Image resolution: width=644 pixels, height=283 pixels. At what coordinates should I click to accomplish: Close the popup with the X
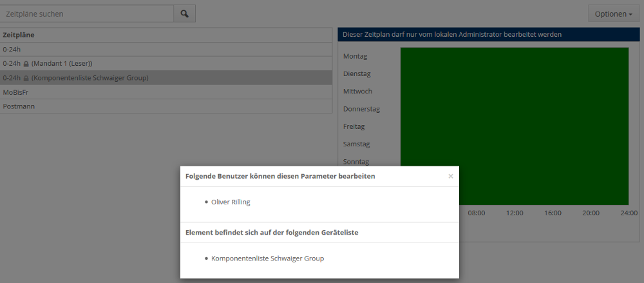(x=451, y=176)
